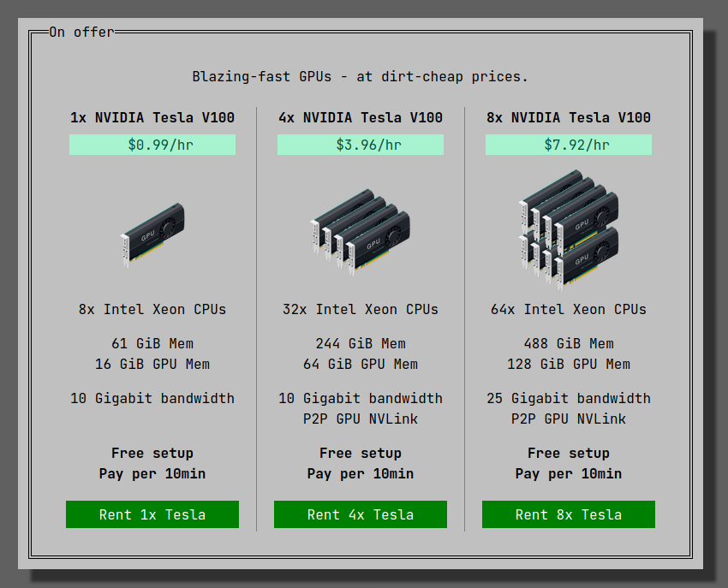Click '10 Gigabit bandwidth' in 4x column
The image size is (728, 588).
[361, 398]
